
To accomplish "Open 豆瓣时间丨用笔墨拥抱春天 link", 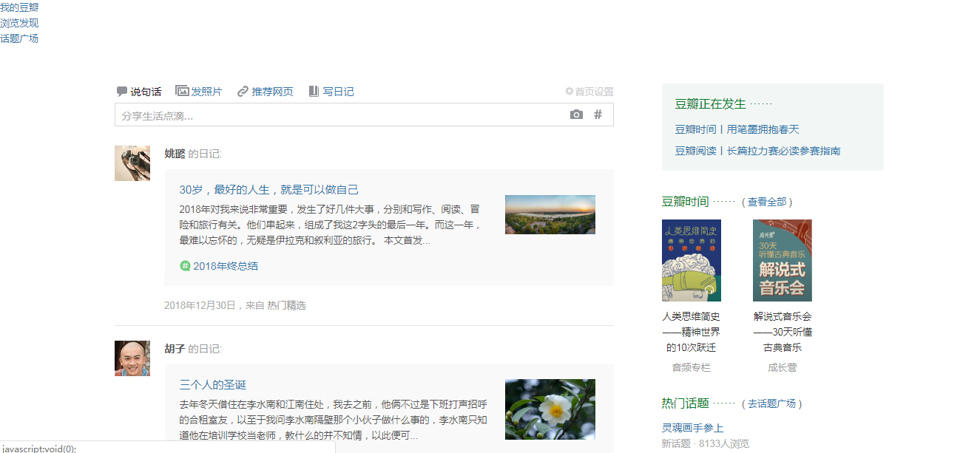I will [737, 129].
